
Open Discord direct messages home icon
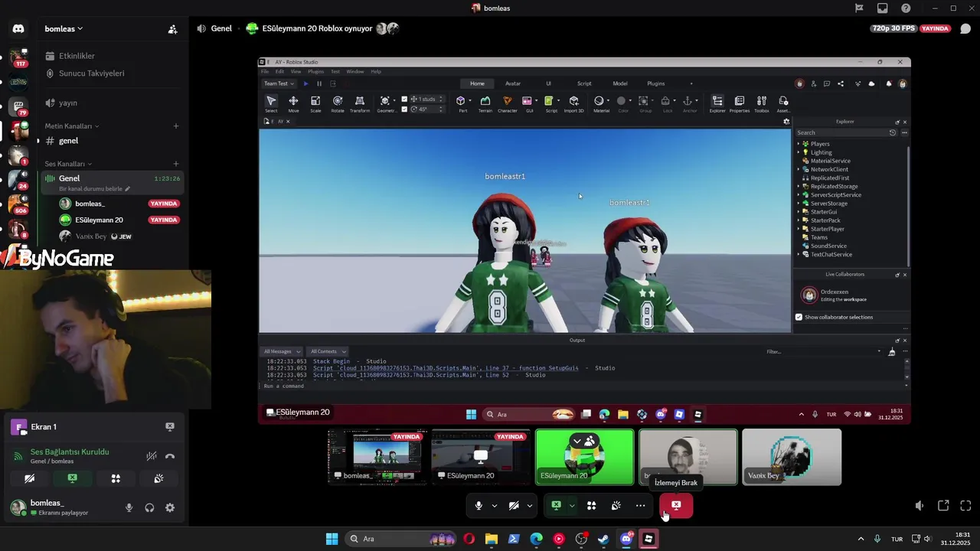(18, 29)
